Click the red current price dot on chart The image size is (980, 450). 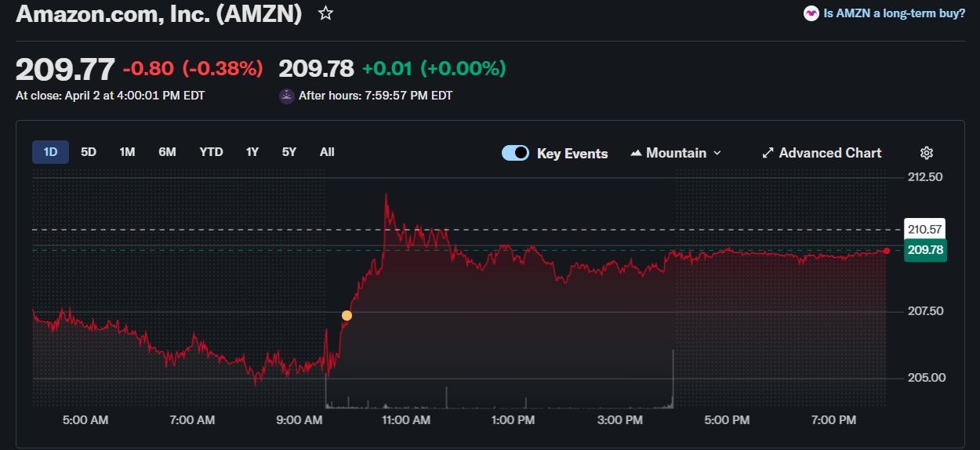pos(886,251)
